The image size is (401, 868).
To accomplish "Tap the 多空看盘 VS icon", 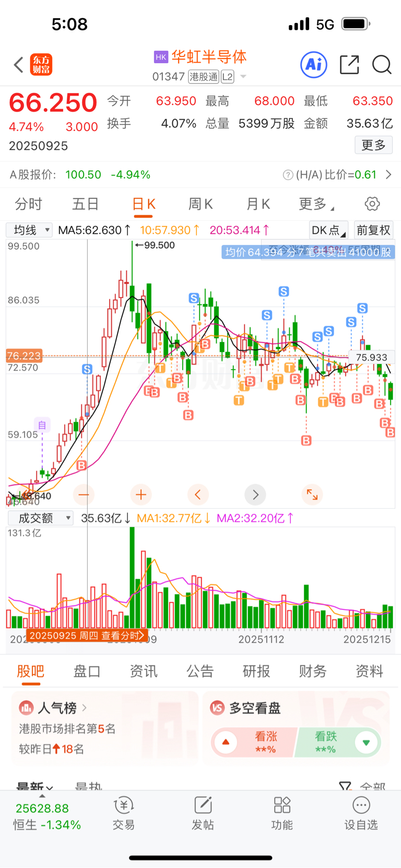I will 217,708.
